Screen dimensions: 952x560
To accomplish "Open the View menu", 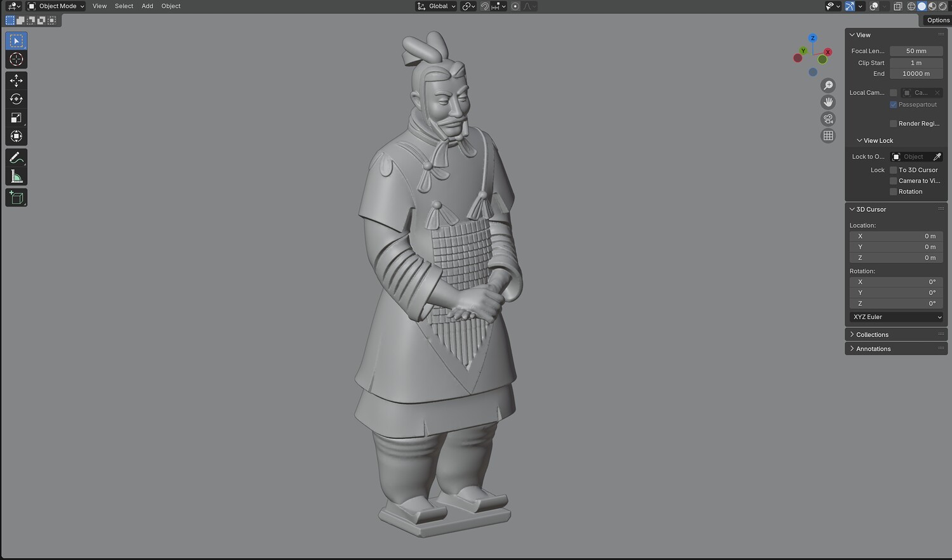I will click(100, 6).
